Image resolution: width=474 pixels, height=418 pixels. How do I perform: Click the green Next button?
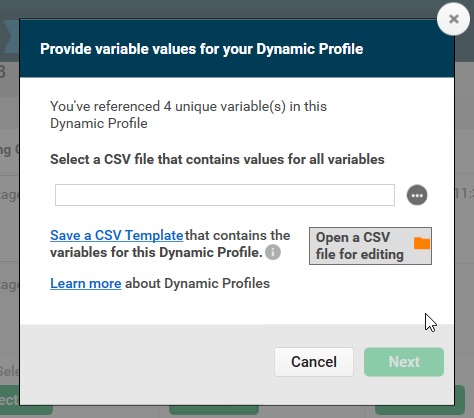click(404, 362)
